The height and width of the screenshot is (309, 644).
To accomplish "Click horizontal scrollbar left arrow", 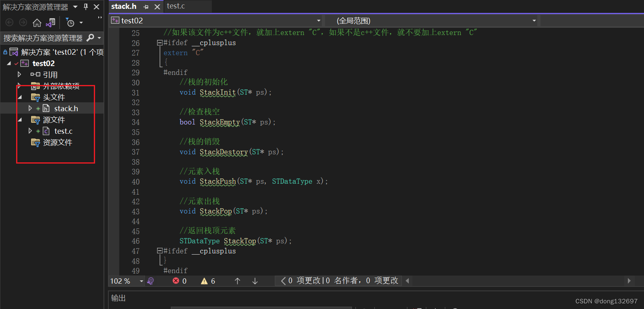I will click(x=407, y=281).
